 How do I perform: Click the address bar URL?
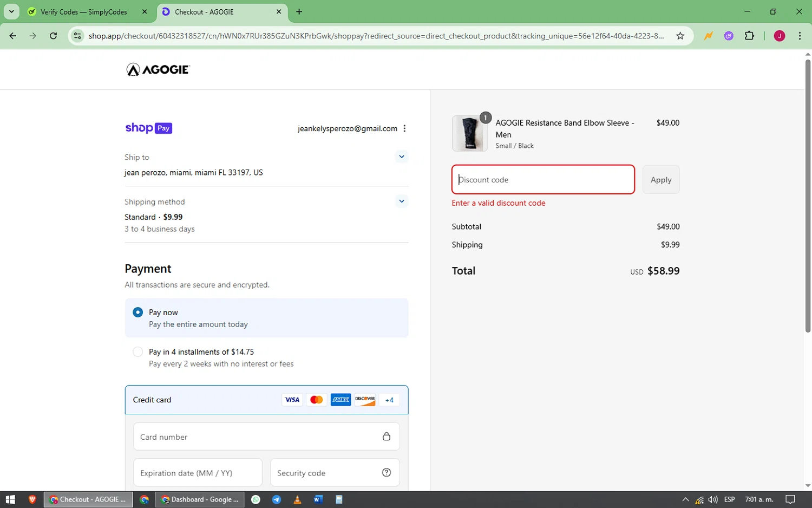(376, 36)
